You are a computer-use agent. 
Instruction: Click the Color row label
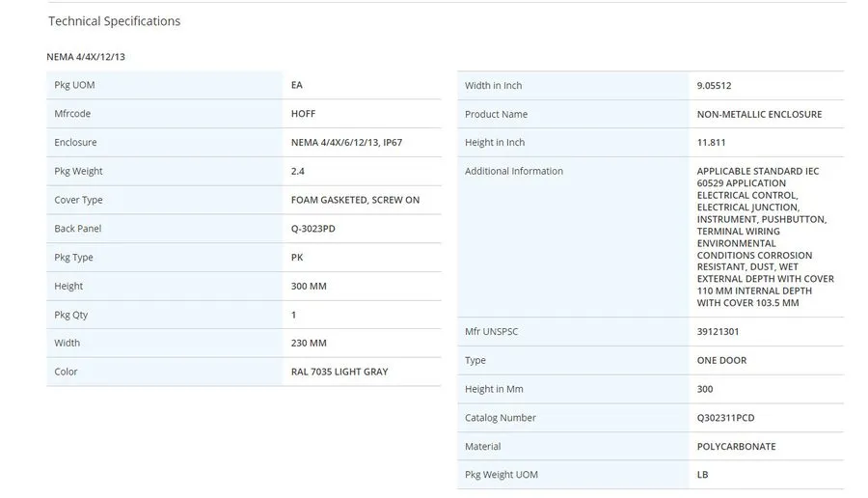66,372
